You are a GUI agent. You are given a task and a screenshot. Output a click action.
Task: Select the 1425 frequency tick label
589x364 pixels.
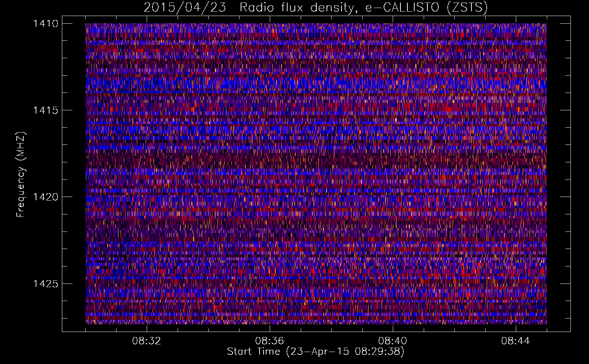pos(46,284)
